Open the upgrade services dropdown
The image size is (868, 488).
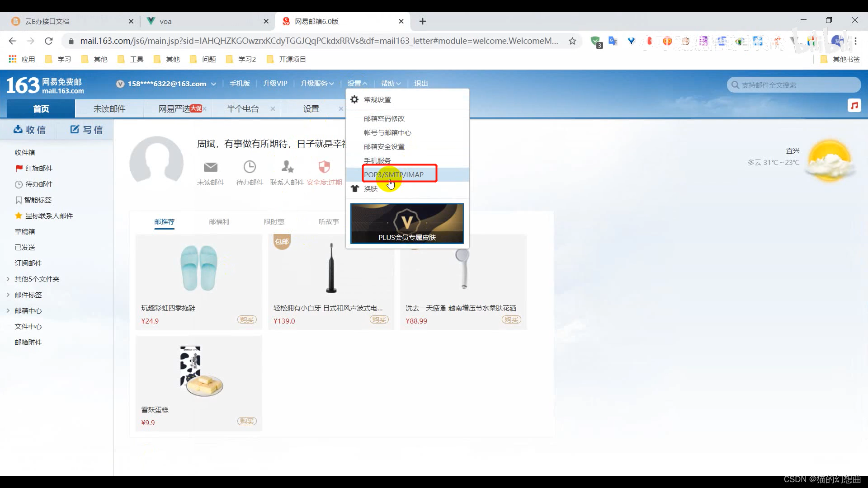pyautogui.click(x=317, y=84)
